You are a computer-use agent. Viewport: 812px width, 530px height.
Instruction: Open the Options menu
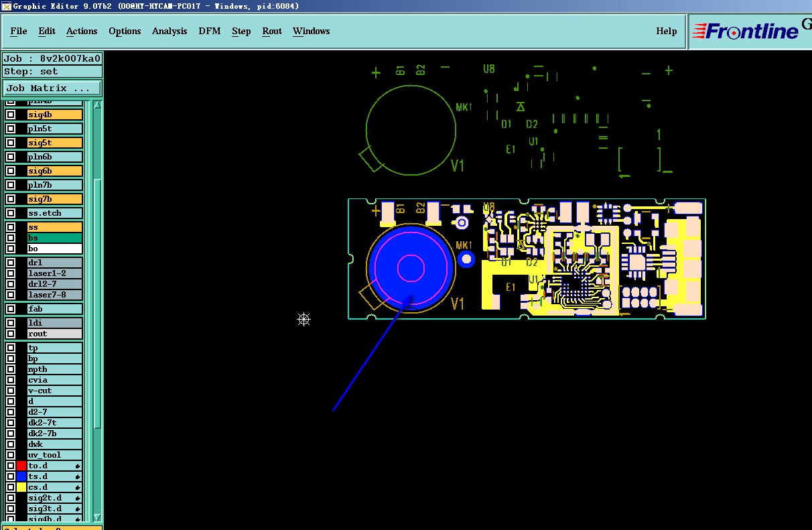click(x=125, y=31)
